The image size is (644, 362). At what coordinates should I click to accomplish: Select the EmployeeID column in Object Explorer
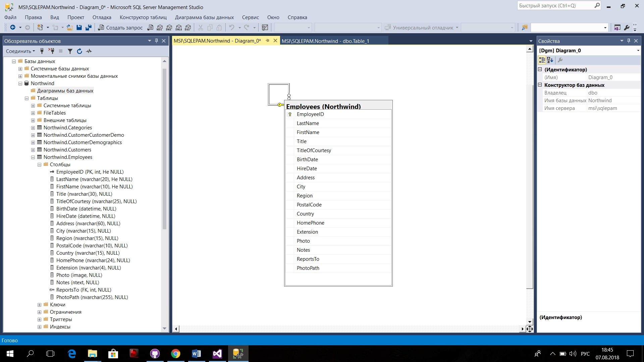click(90, 172)
